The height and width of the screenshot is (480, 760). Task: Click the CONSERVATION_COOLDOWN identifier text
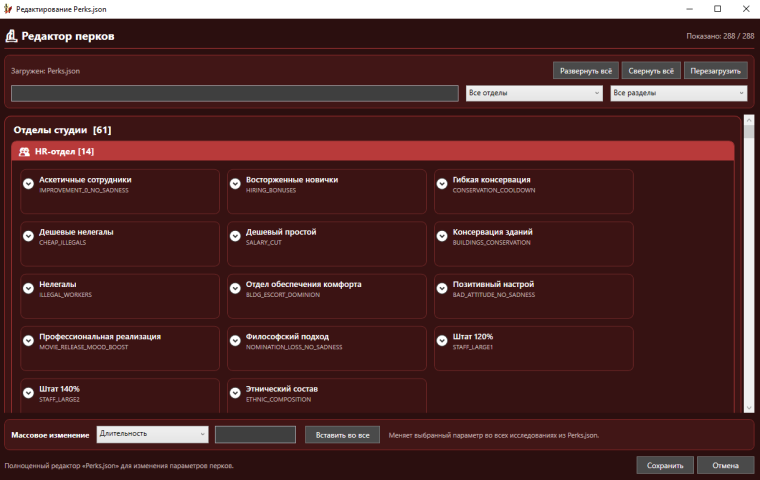pyautogui.click(x=494, y=191)
